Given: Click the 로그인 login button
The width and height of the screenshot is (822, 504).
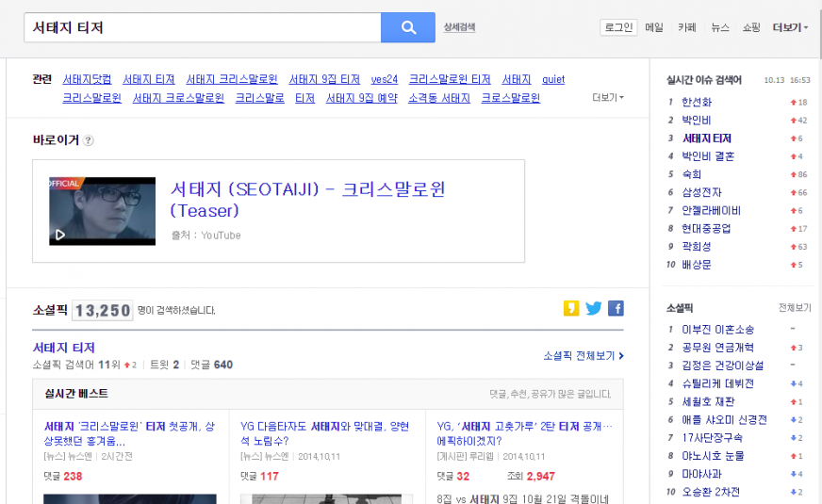Looking at the screenshot, I should [618, 27].
